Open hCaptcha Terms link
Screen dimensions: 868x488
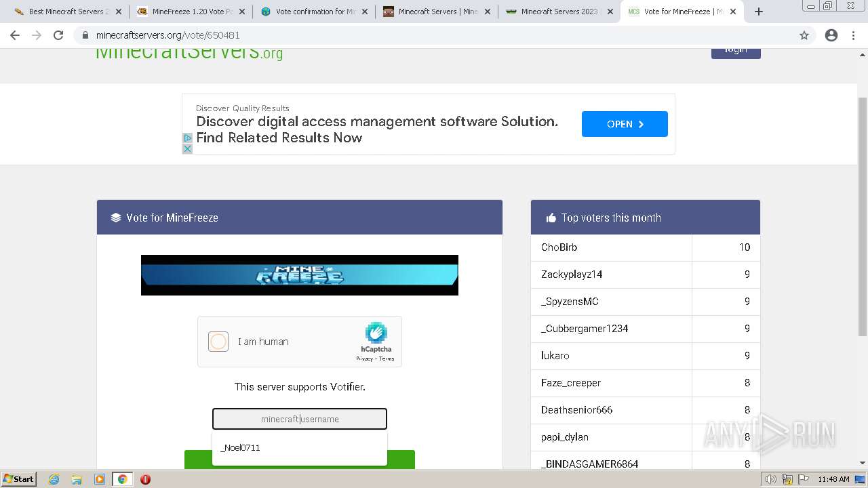(387, 359)
